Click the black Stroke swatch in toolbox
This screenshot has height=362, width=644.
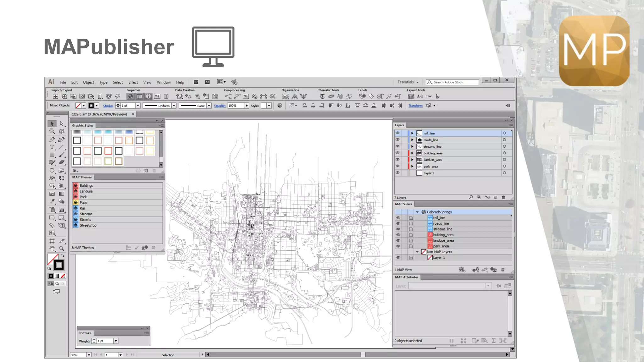point(58,265)
